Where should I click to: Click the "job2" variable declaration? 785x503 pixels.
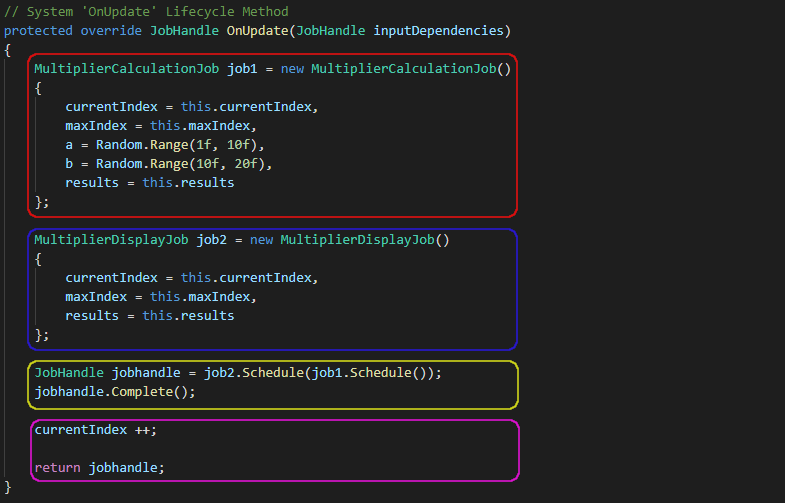click(x=212, y=240)
